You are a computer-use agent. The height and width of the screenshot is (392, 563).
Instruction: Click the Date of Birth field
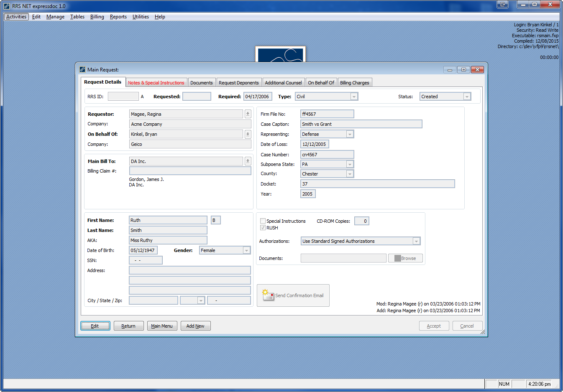coord(143,250)
